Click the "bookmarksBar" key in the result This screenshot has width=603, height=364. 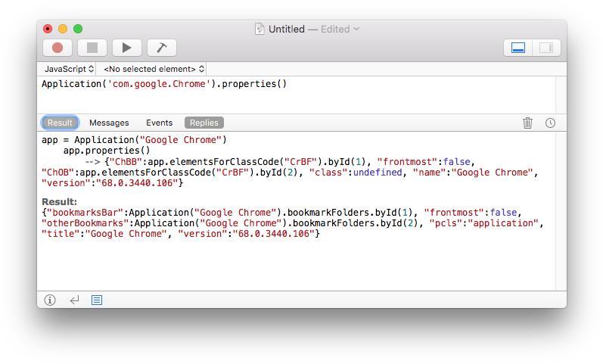(x=85, y=213)
